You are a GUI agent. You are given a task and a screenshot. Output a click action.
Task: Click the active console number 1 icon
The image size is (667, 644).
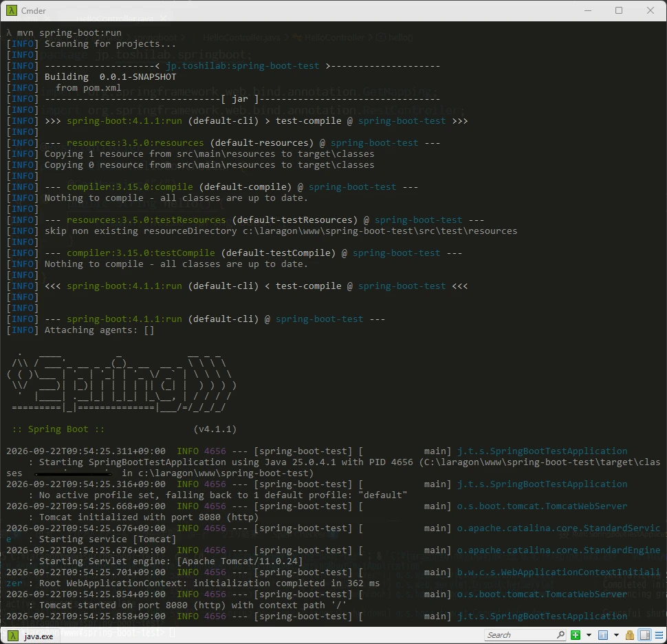(x=603, y=635)
